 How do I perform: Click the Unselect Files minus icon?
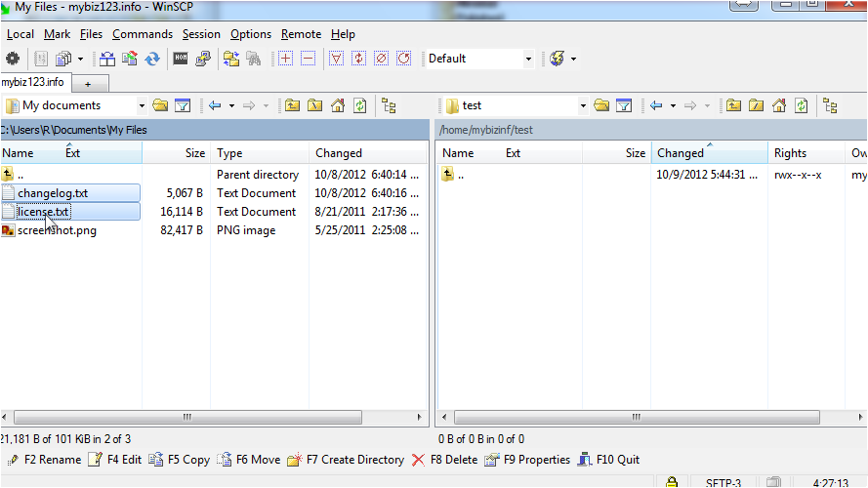[309, 59]
